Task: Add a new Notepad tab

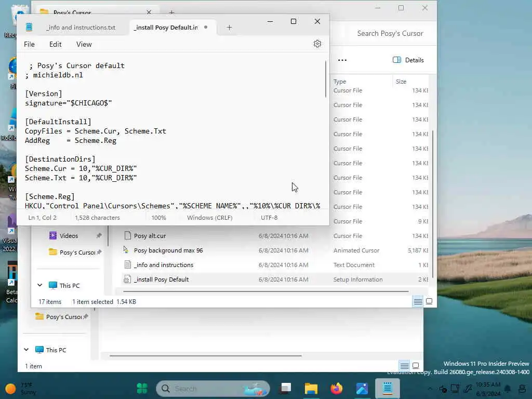Action: (229, 28)
